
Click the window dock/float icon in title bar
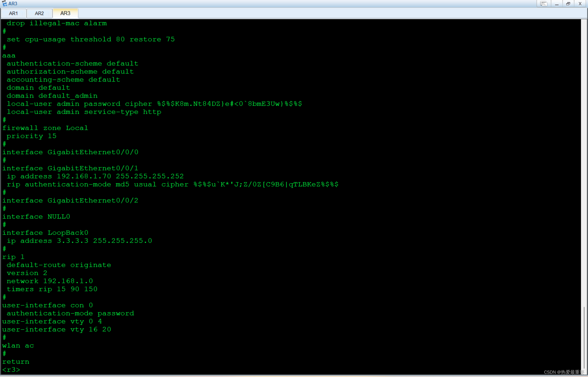[543, 4]
